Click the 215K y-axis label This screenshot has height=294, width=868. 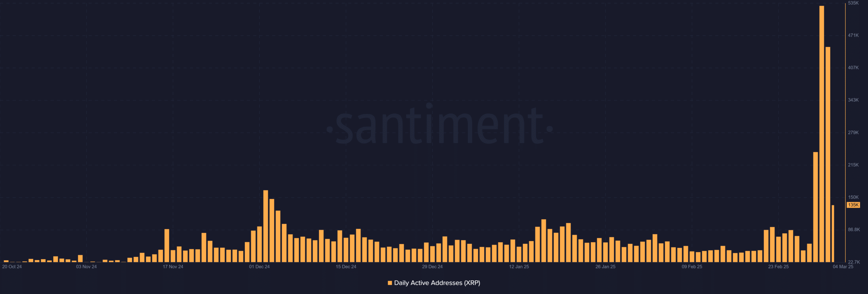click(853, 165)
